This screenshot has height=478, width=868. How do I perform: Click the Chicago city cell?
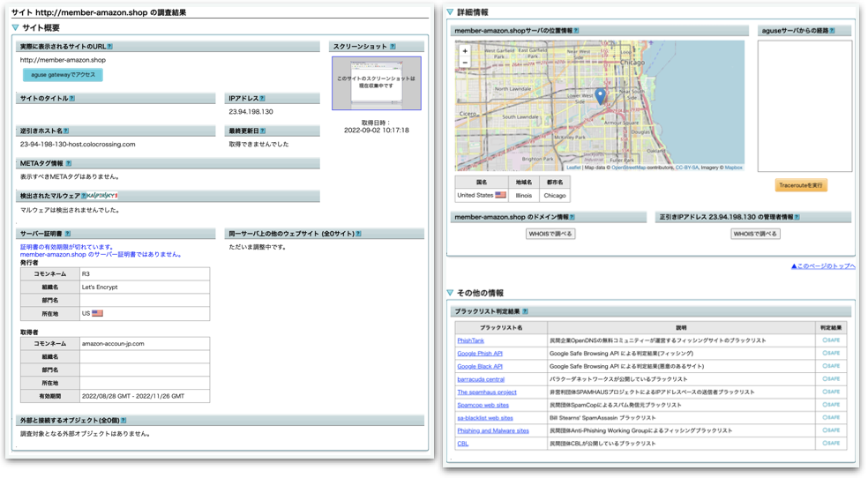click(555, 195)
